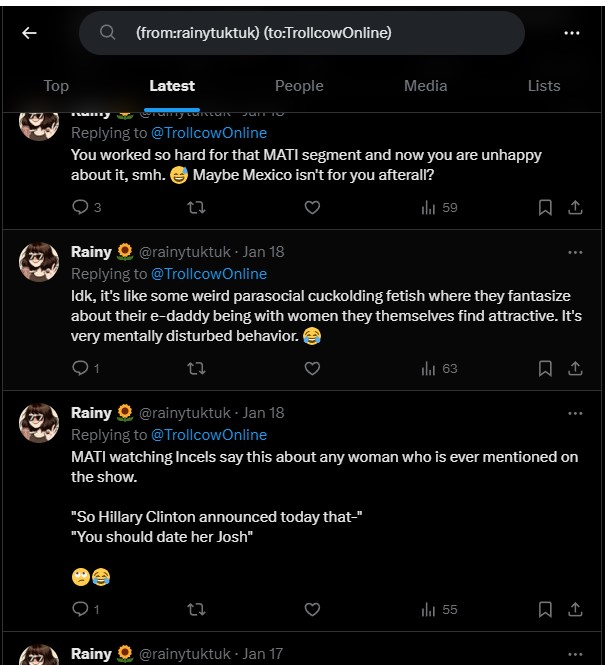605x665 pixels.
Task: View analytics showing 63 views
Action: [x=439, y=368]
